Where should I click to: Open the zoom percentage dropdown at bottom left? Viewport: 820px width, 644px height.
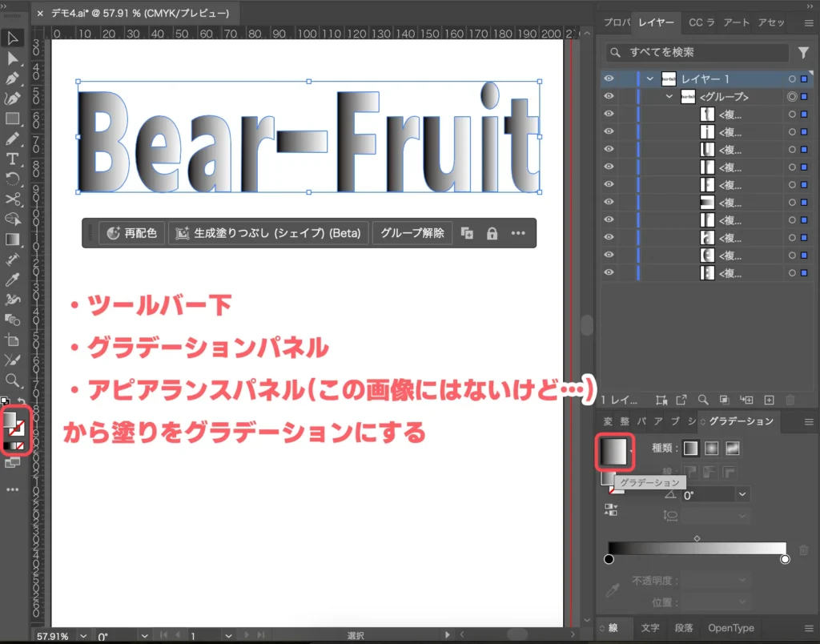82,635
